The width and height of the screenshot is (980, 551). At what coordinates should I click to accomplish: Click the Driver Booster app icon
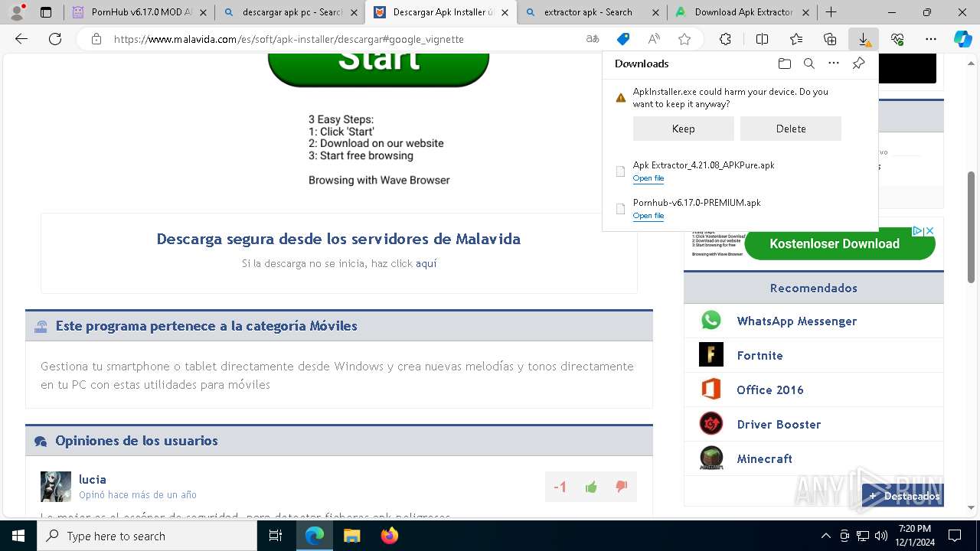(x=711, y=424)
